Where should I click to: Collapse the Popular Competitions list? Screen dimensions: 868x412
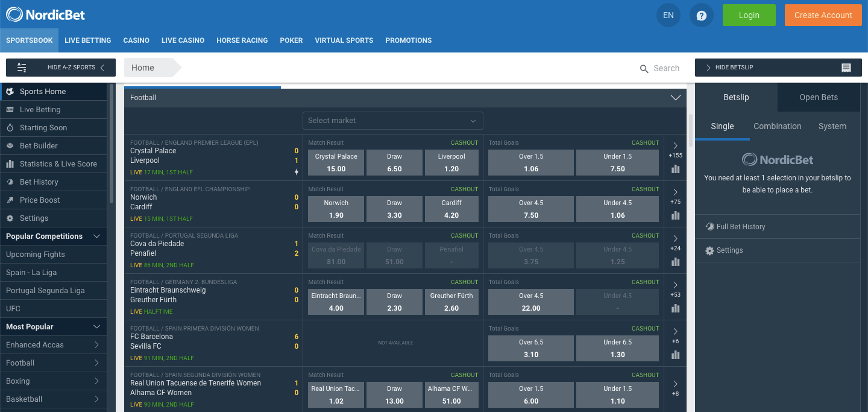click(97, 236)
